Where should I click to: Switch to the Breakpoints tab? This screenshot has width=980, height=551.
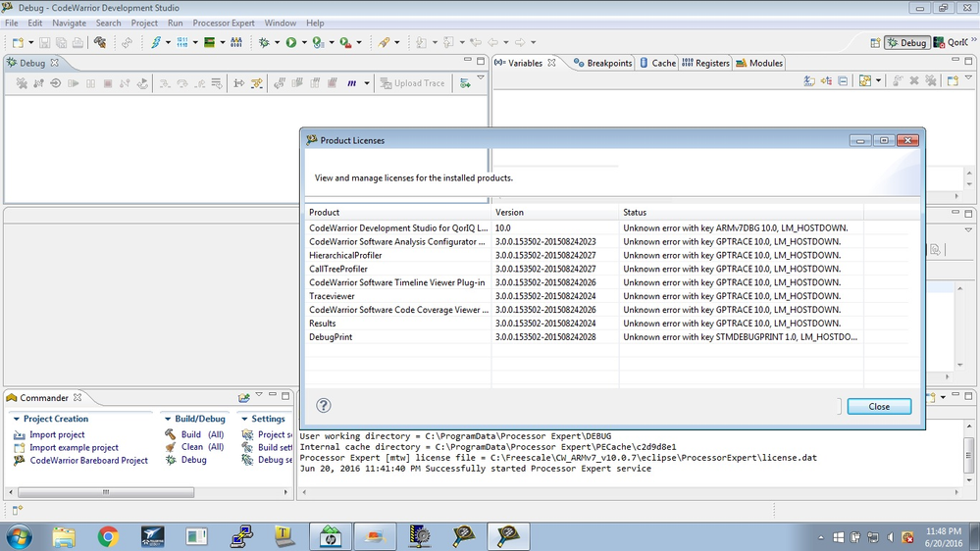603,63
